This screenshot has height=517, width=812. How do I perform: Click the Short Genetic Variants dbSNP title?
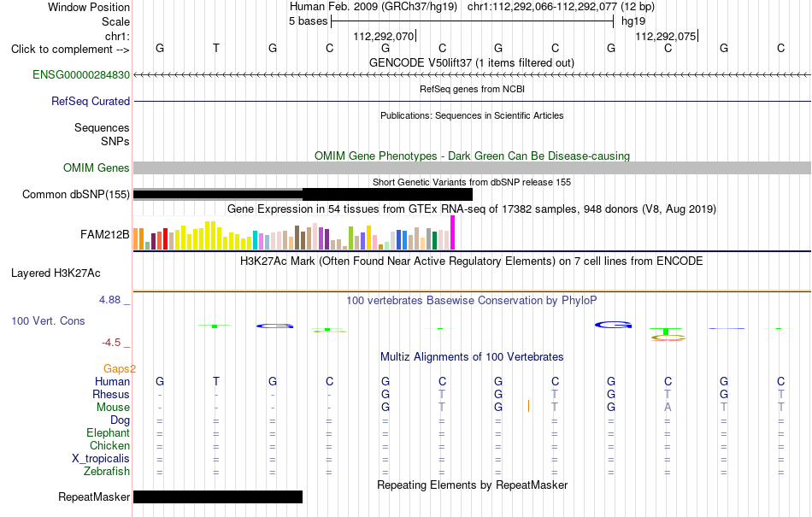click(472, 182)
